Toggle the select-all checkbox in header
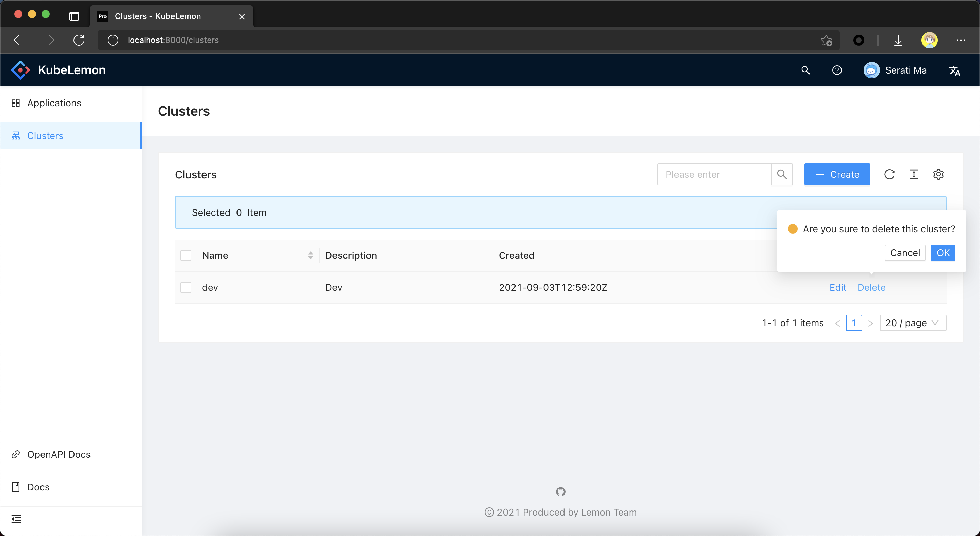 (186, 255)
